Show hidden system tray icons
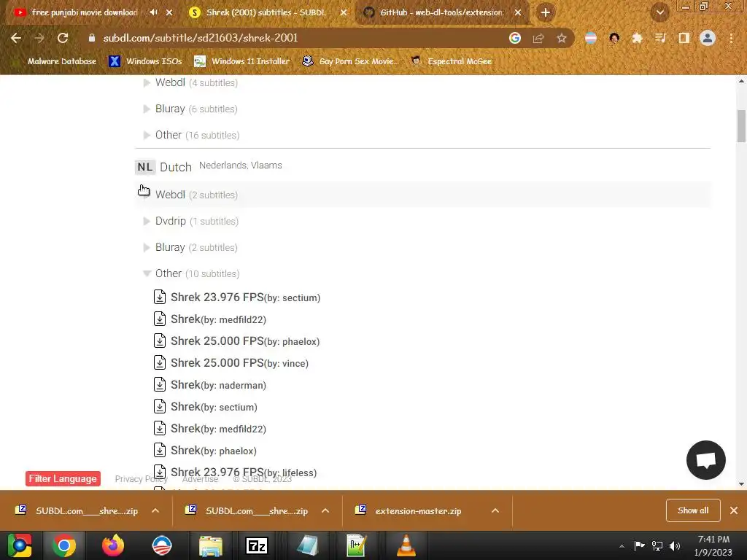 [622, 546]
